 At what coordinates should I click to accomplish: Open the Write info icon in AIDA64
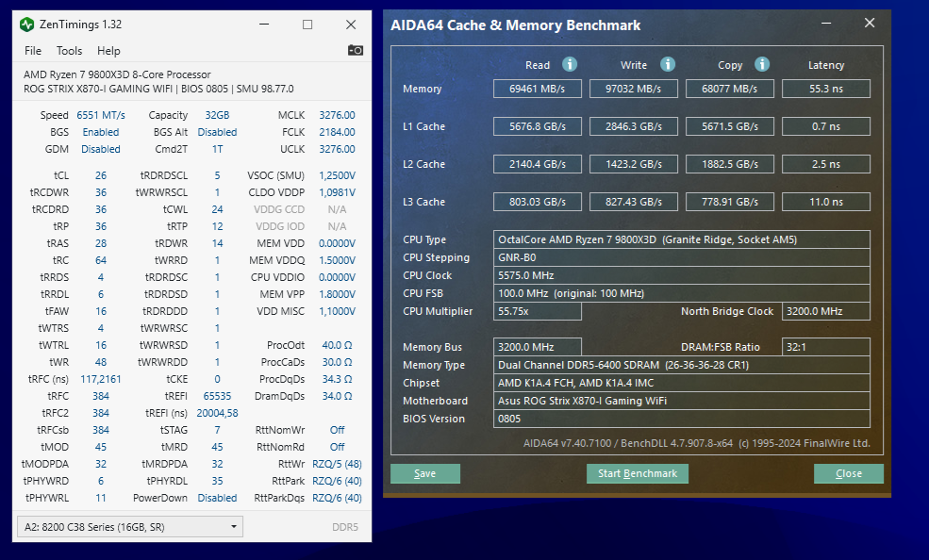668,64
